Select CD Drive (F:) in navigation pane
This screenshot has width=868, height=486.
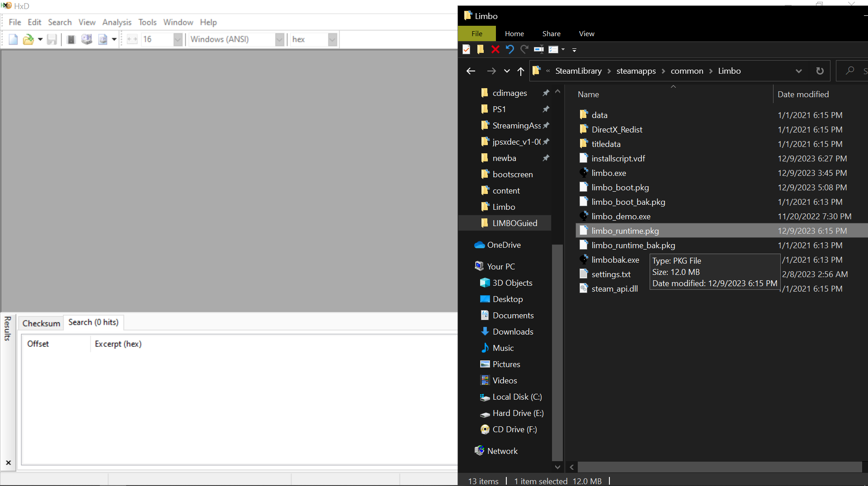tap(514, 429)
